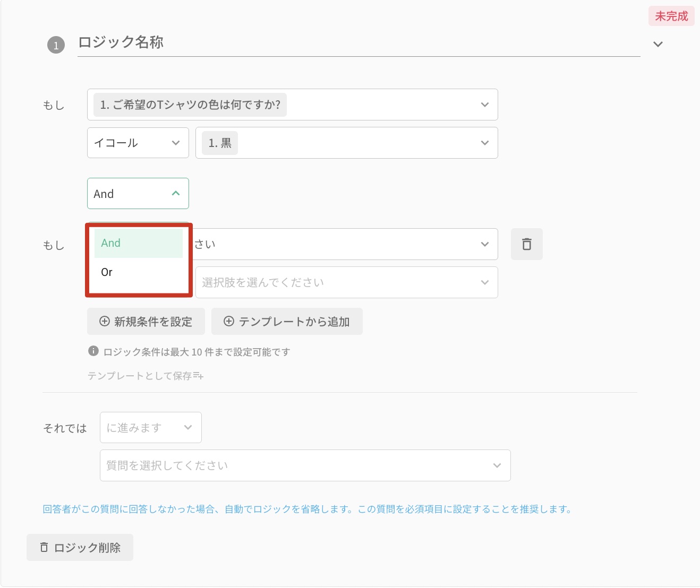Open the 選択肢を選んでください dropdown
This screenshot has width=700, height=588.
(x=346, y=282)
